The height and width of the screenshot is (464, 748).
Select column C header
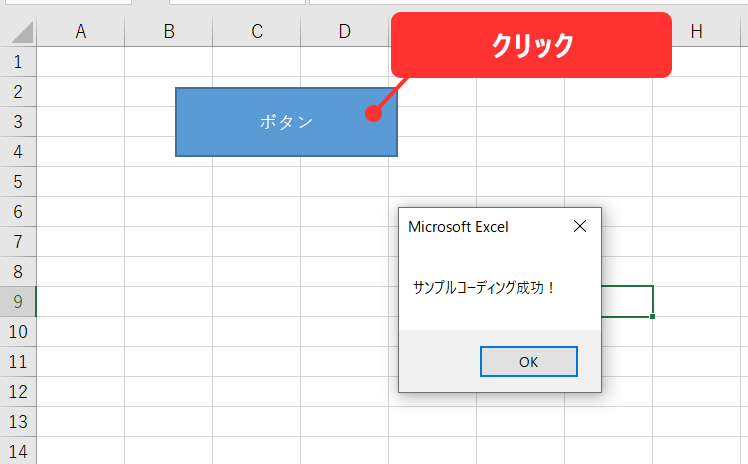tap(257, 32)
